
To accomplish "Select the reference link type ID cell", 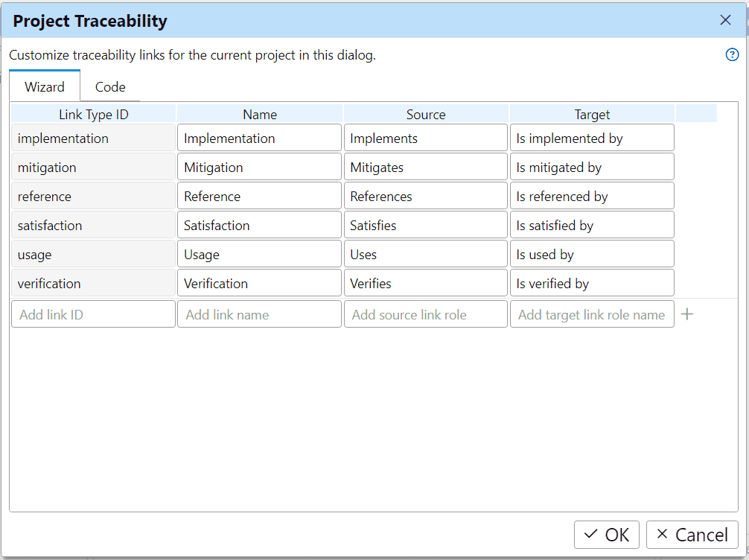I will 93,196.
